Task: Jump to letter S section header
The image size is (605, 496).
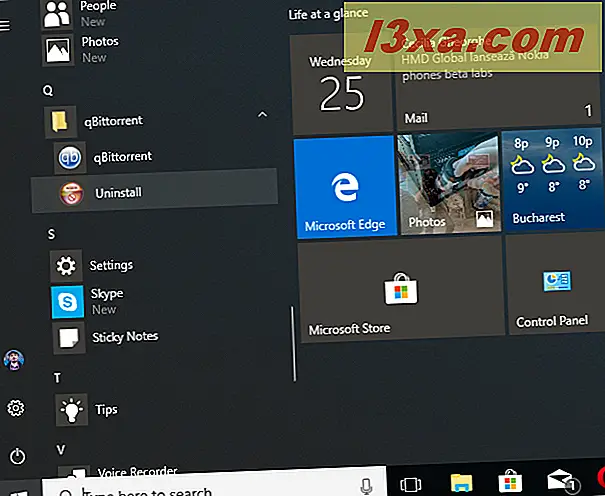Action: click(51, 235)
